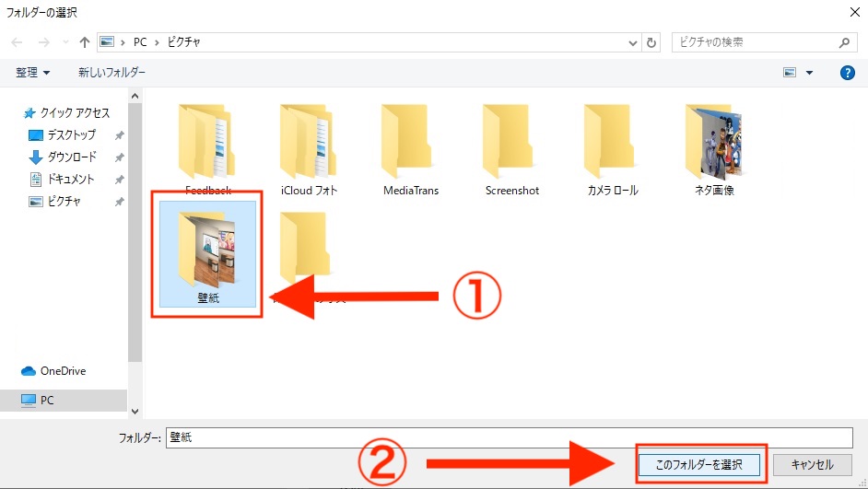
Task: Click the キャンセル button
Action: click(x=812, y=465)
